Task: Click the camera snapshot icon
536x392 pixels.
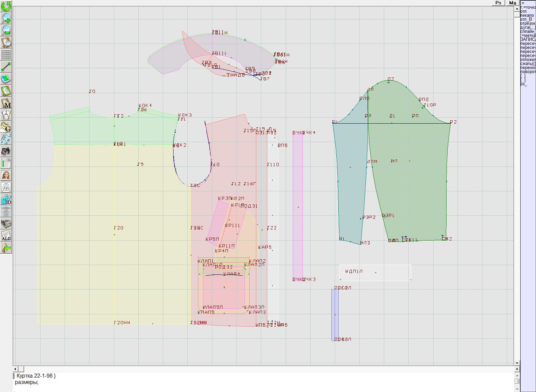Action: point(6,151)
